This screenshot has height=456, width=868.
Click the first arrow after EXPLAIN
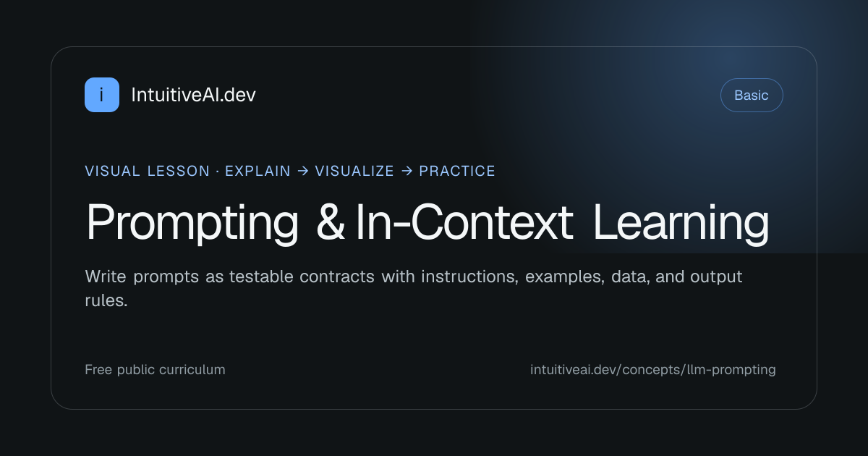pos(302,172)
